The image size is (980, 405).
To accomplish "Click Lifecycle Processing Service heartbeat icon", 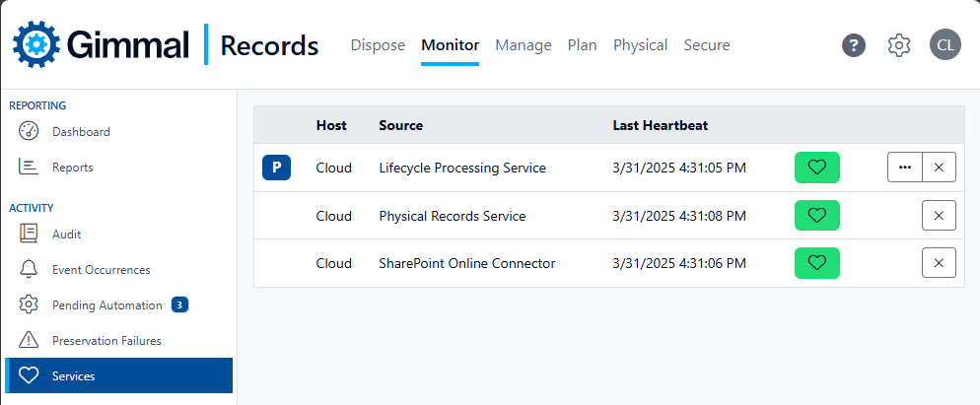I will pos(816,168).
